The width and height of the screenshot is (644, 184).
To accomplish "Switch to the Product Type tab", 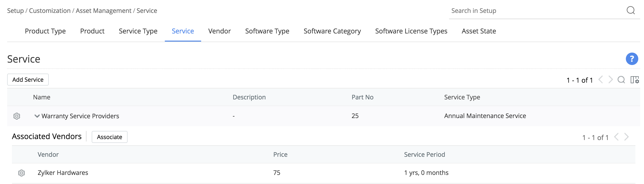I will 45,31.
